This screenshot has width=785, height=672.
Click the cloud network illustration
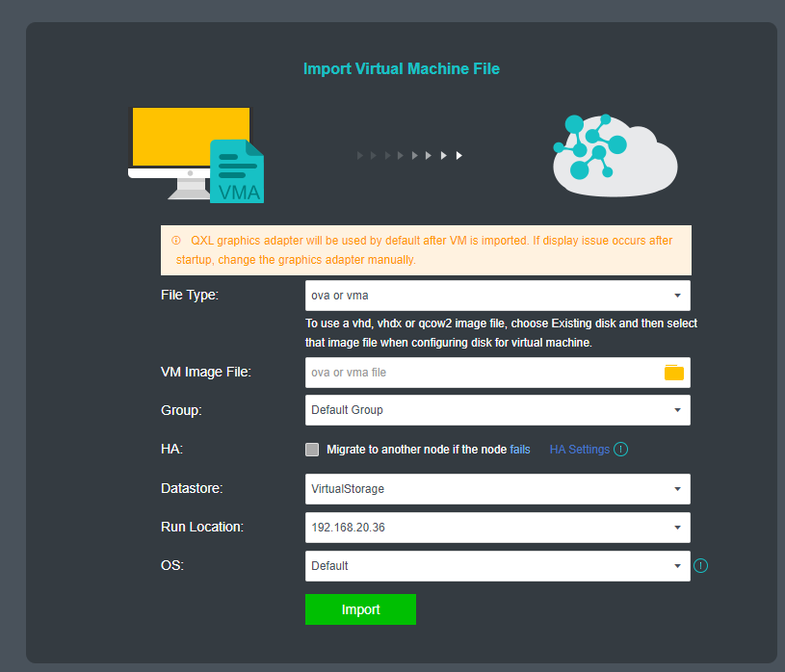tap(615, 154)
